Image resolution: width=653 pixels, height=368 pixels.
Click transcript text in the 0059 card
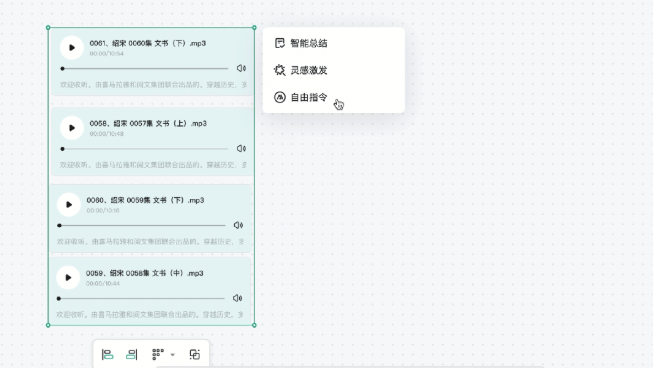pos(150,314)
